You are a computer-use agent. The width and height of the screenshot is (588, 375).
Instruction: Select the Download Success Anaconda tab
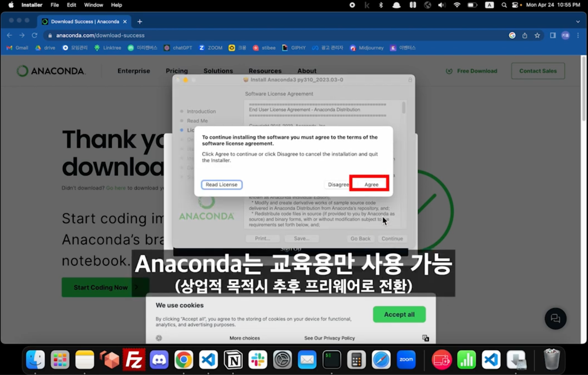pos(84,22)
